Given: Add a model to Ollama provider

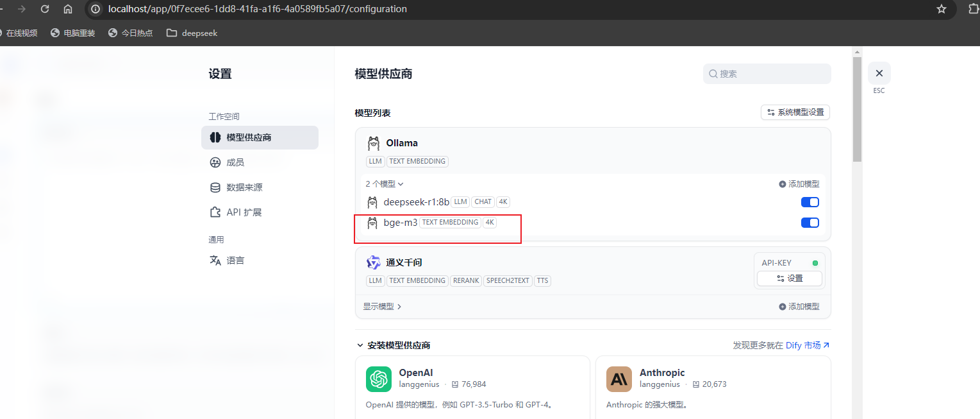Looking at the screenshot, I should (799, 184).
